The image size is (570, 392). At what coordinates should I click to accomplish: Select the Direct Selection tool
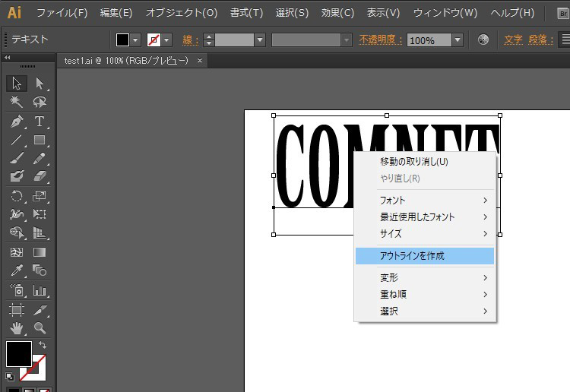(x=40, y=84)
